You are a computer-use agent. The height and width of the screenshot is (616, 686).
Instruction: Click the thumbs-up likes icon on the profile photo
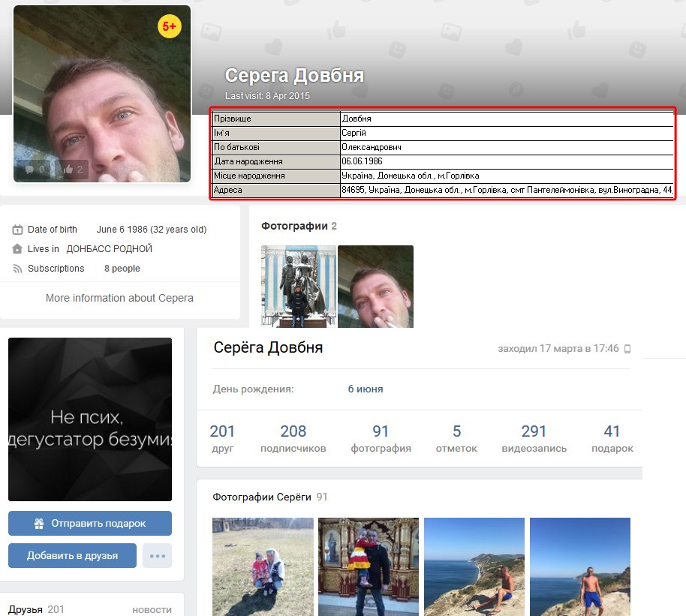69,170
